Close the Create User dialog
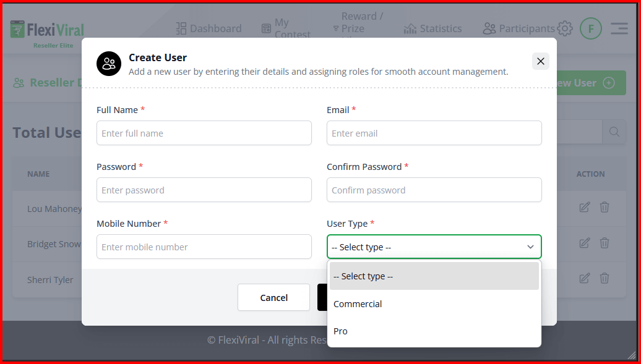 (x=540, y=61)
